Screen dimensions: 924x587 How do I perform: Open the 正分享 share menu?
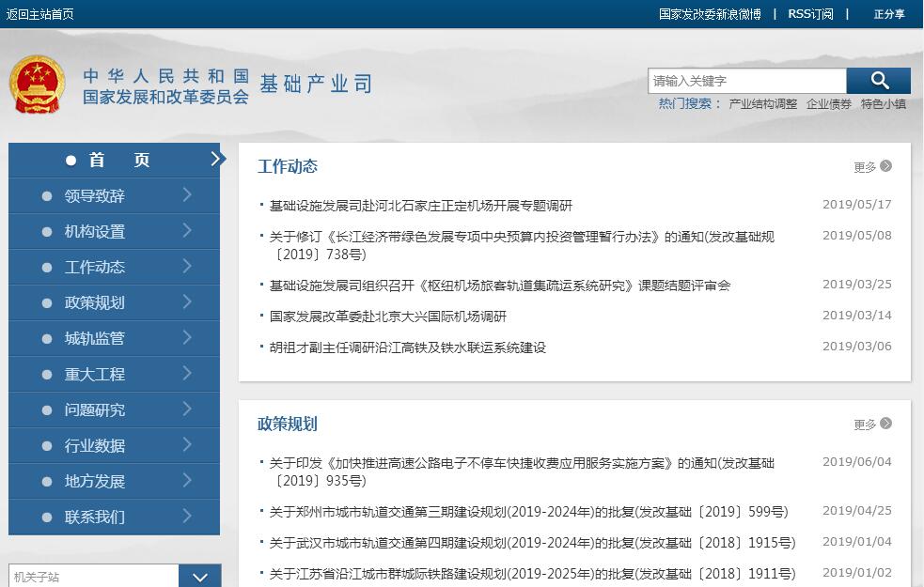coord(888,14)
